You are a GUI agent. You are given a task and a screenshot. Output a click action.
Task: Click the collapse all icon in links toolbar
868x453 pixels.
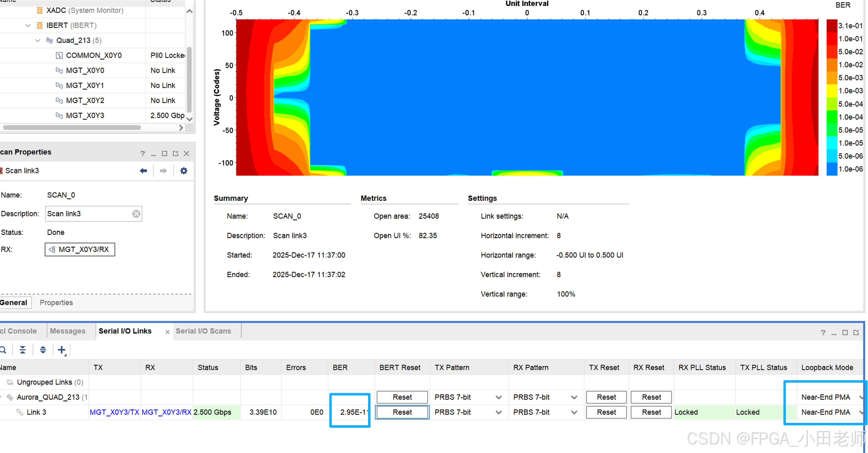click(x=22, y=350)
